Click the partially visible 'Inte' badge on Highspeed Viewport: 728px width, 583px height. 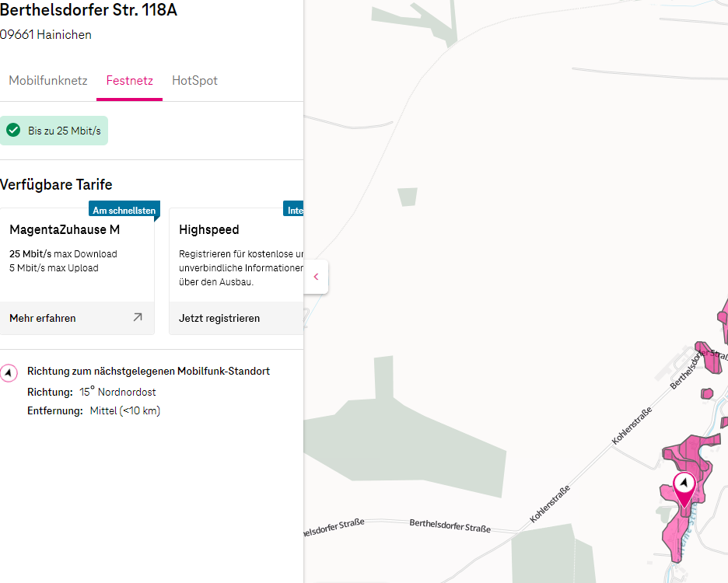293,210
